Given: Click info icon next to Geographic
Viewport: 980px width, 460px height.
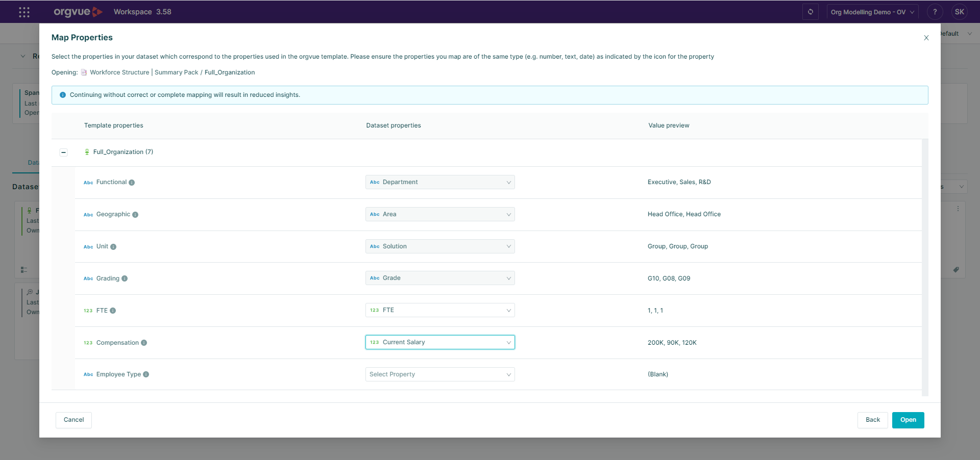Looking at the screenshot, I should pyautogui.click(x=135, y=215).
